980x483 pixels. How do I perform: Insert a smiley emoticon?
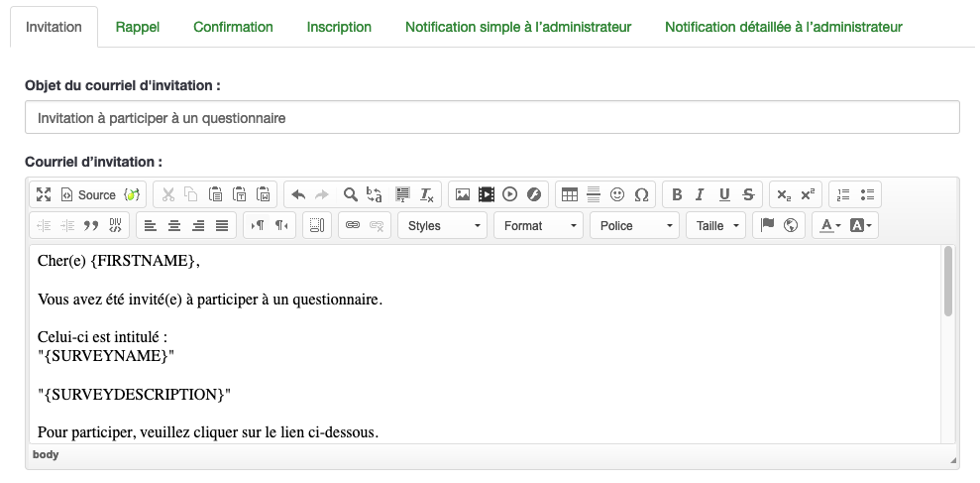point(617,195)
